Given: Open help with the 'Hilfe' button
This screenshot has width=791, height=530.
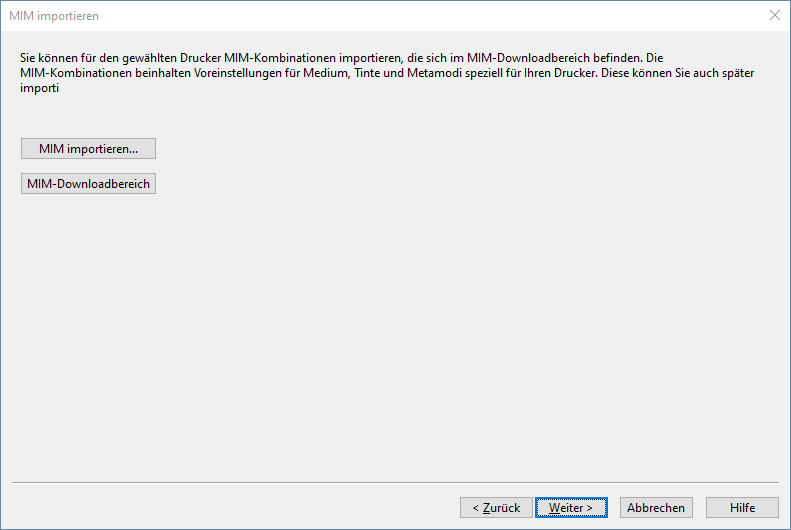Looking at the screenshot, I should (x=742, y=507).
